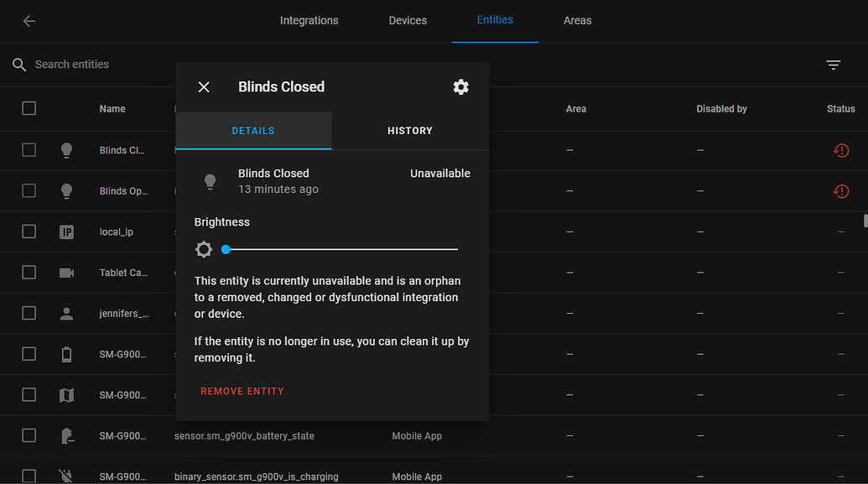Open Blinds Closed entity settings gear
This screenshot has height=484, width=868.
tap(460, 87)
